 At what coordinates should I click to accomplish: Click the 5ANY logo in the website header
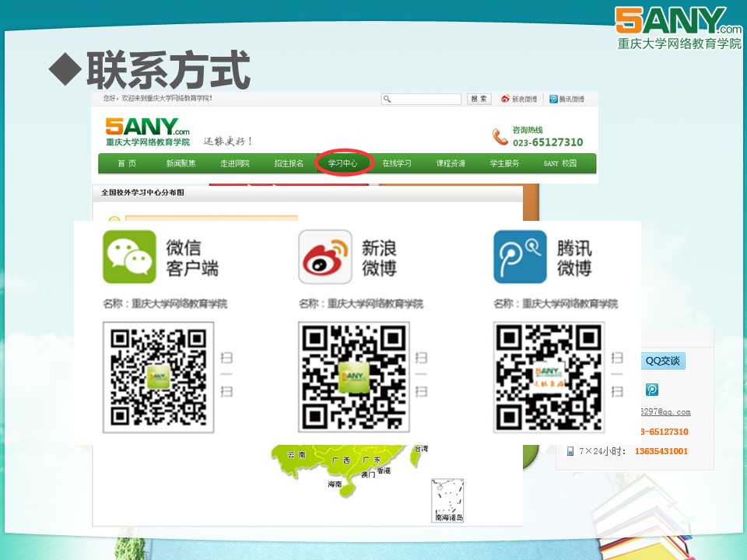click(148, 131)
